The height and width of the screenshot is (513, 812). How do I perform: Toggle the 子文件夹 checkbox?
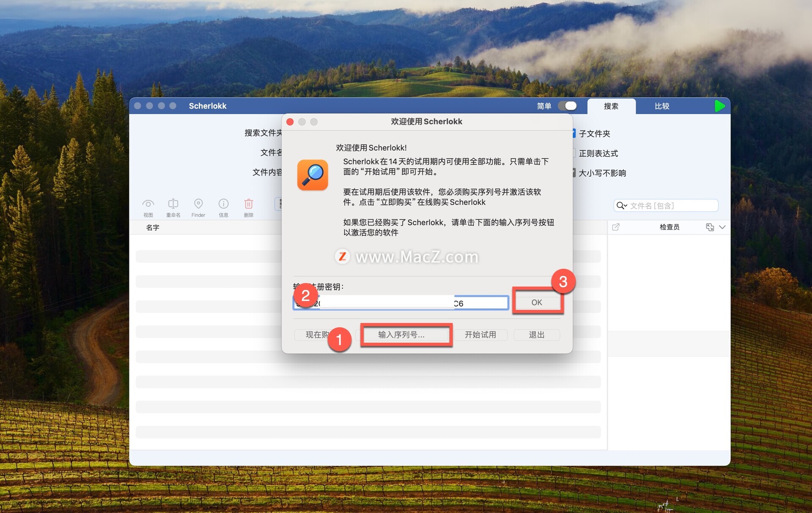point(574,134)
